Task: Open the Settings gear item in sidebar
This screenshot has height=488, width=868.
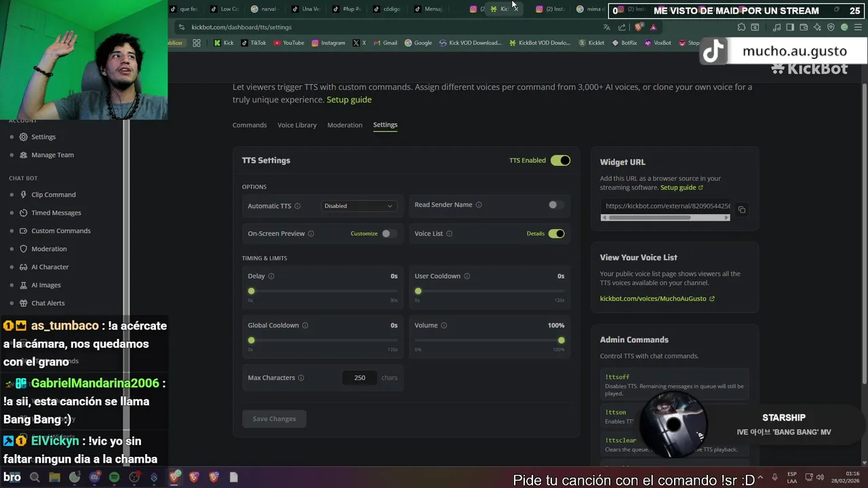Action: tap(43, 137)
